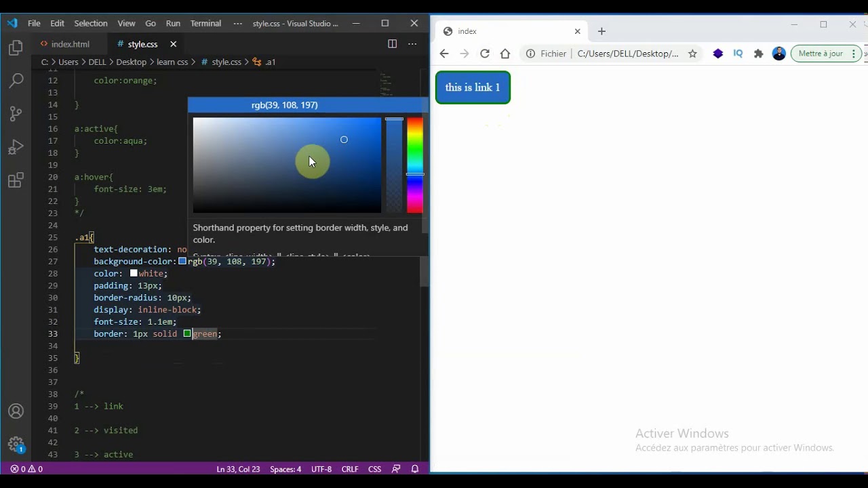Image resolution: width=868 pixels, height=488 pixels.
Task: Open the Selection menu
Action: [x=91, y=23]
